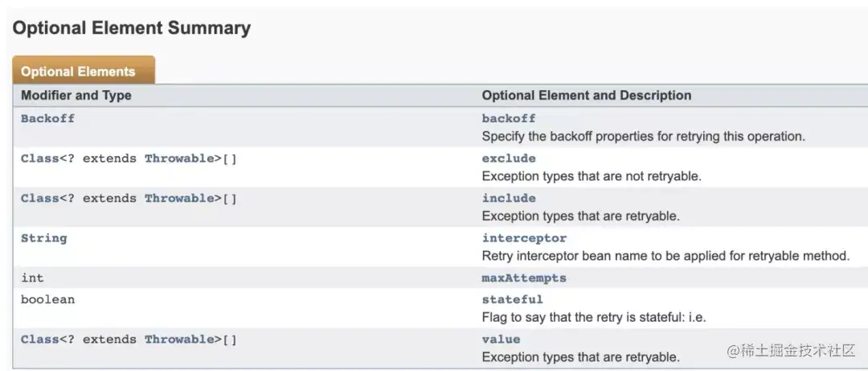Image resolution: width=868 pixels, height=371 pixels.
Task: Open the exclude element link
Action: 508,158
